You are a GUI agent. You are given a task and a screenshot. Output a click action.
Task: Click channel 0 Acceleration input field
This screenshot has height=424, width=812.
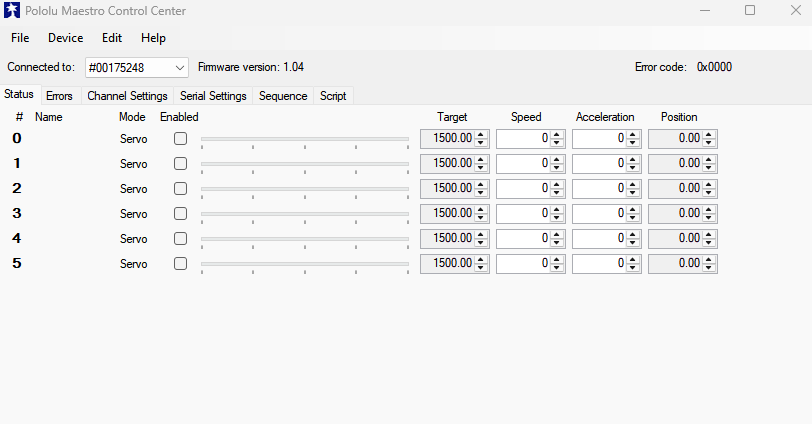pyautogui.click(x=599, y=139)
